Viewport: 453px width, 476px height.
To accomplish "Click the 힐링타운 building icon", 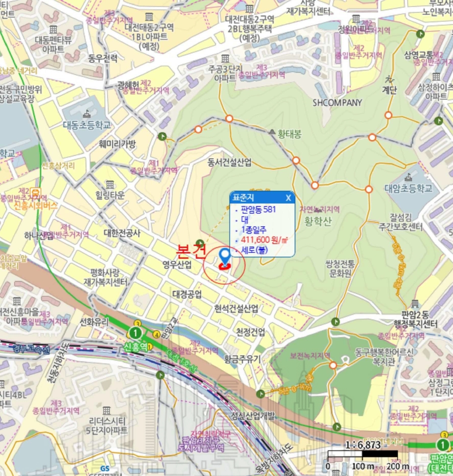I will [110, 185].
